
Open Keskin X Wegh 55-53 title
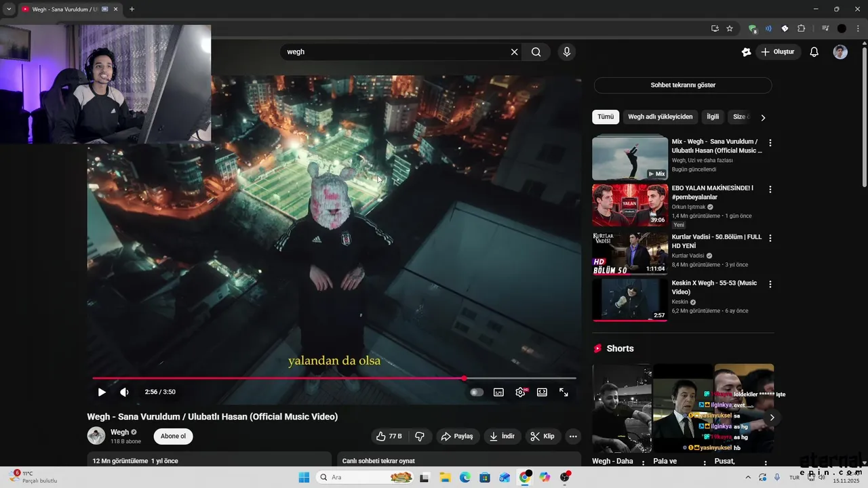click(714, 287)
